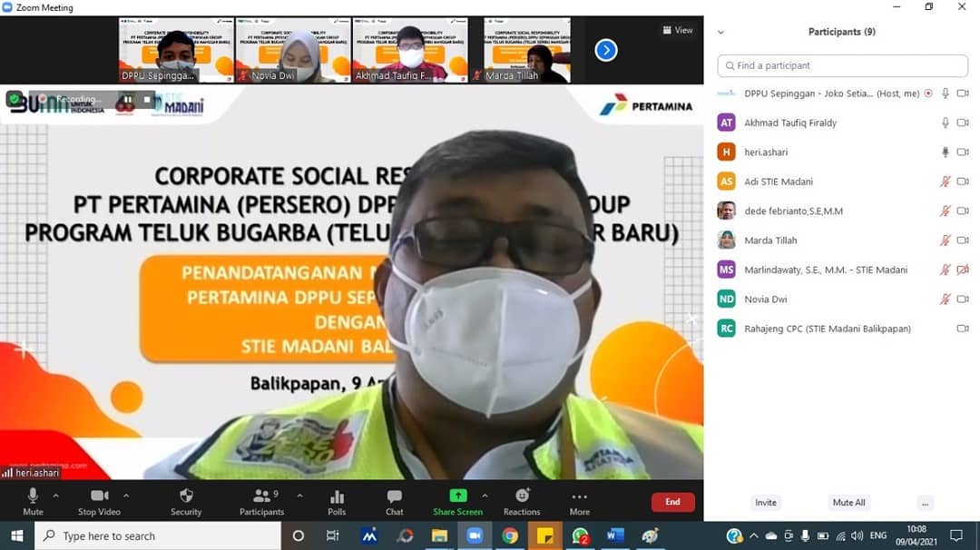This screenshot has height=550, width=980.
Task: Toggle camera icon for DPPU Sepinggan host
Action: pos(963,93)
